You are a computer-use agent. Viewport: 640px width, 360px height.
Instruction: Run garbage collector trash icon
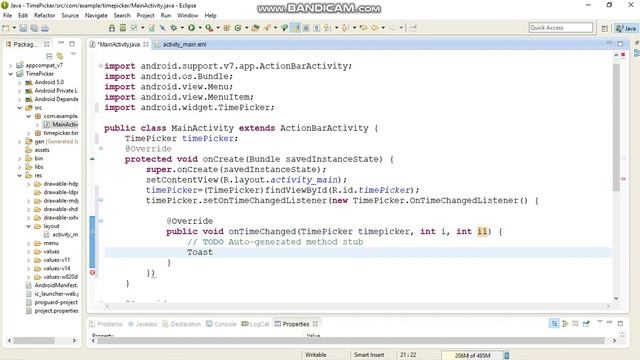click(507, 356)
